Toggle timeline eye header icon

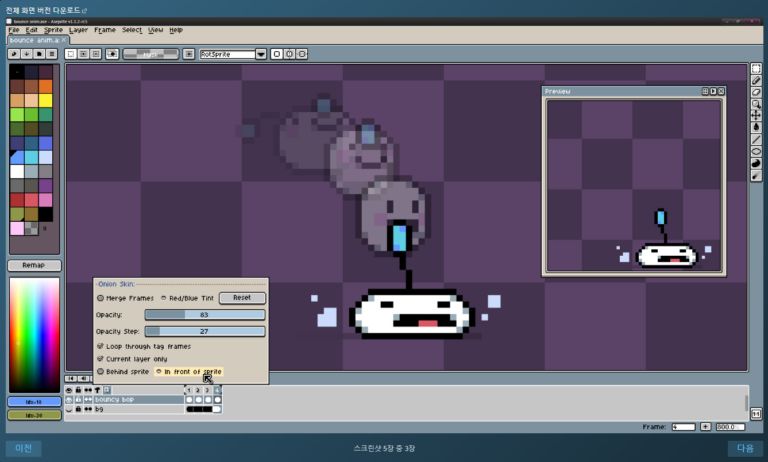pos(69,390)
